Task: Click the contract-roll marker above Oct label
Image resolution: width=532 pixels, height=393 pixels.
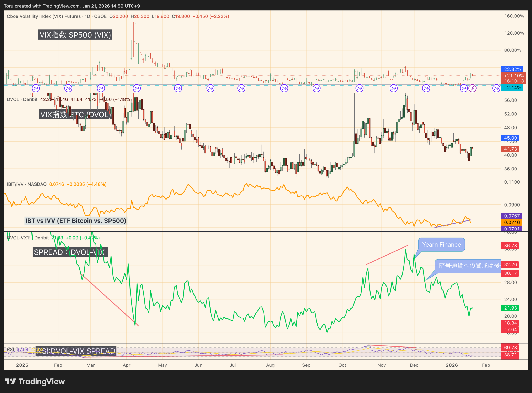Action: tap(359, 88)
